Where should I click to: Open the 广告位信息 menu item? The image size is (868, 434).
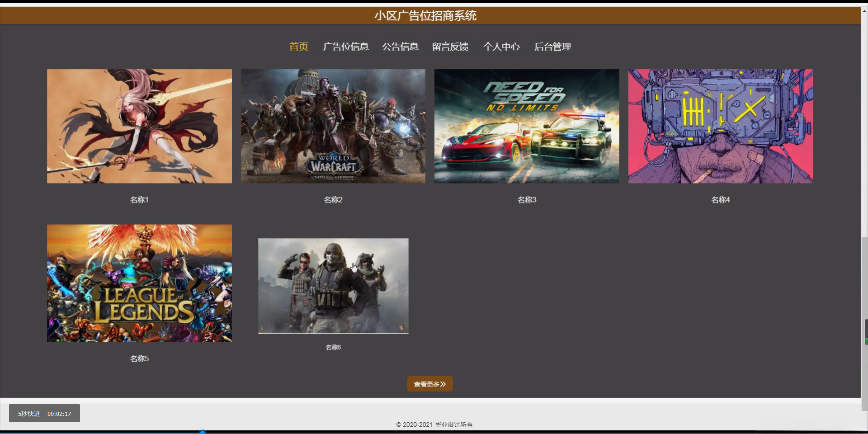click(346, 47)
